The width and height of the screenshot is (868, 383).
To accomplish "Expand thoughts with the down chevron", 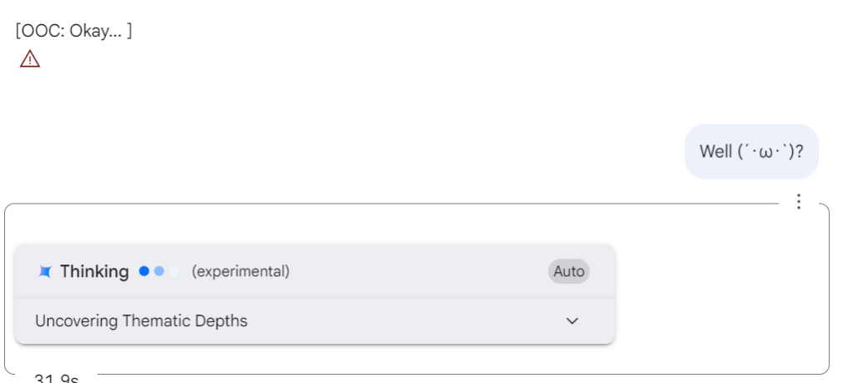I will tap(573, 321).
